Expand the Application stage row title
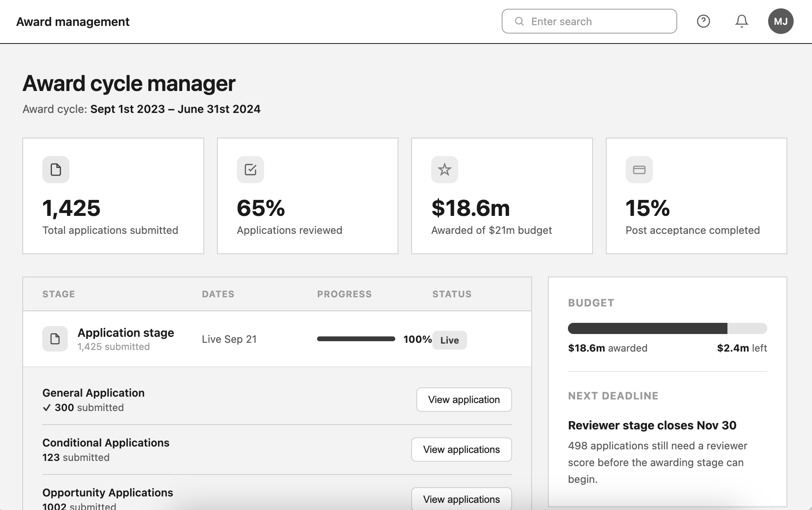Screen dimensions: 812x510 (x=126, y=332)
